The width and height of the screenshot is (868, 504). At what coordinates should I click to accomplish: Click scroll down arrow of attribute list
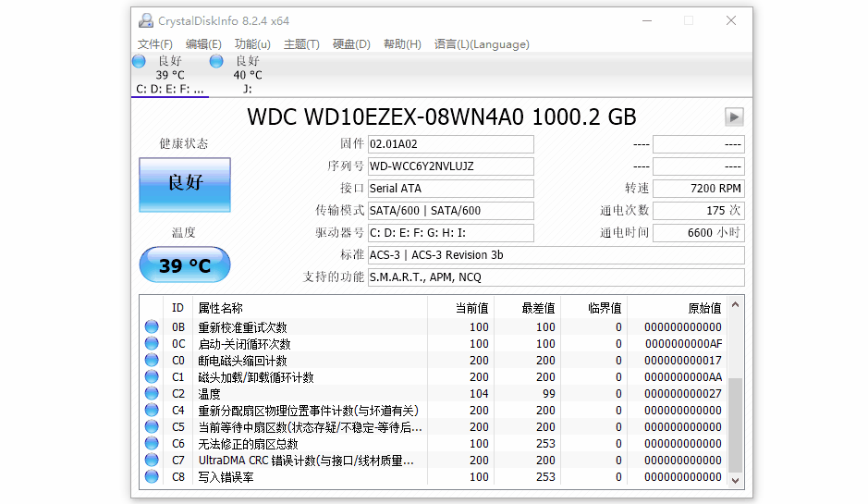[x=735, y=480]
